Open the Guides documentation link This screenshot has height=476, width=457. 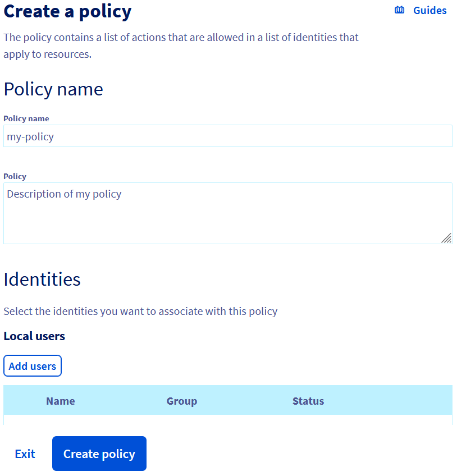tap(429, 10)
